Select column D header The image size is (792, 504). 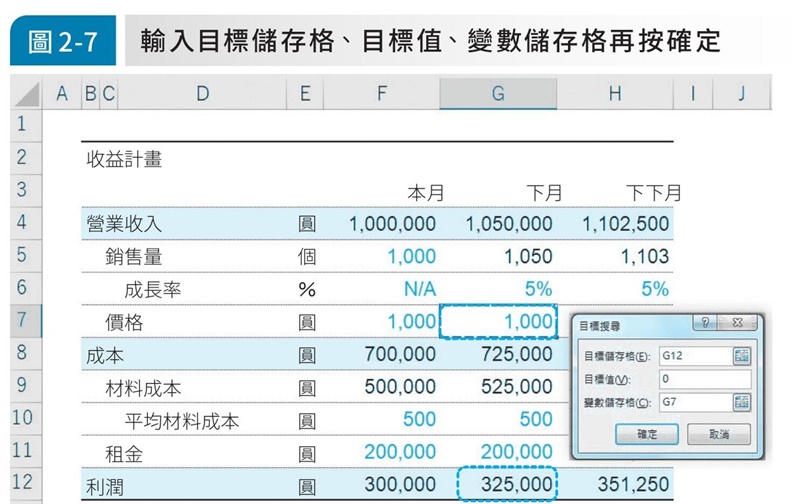202,94
